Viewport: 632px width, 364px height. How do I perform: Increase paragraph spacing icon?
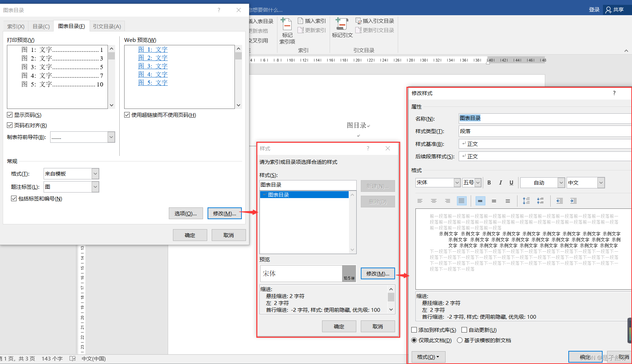pyautogui.click(x=526, y=201)
